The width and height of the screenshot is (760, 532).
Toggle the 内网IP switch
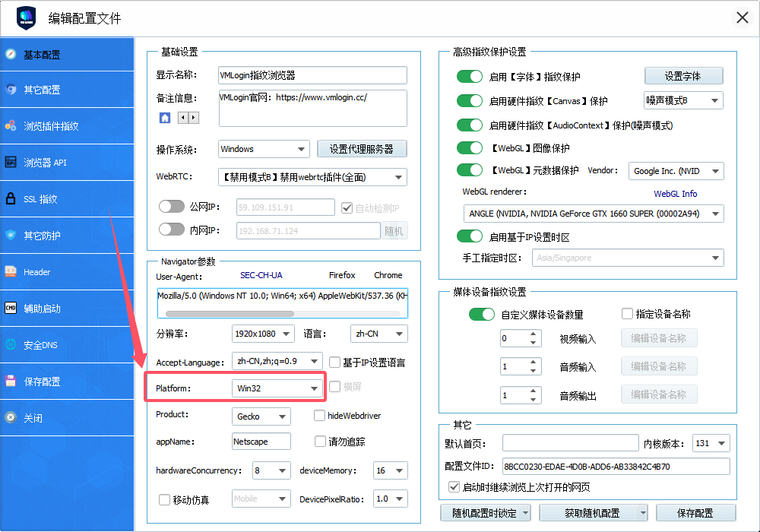[x=172, y=230]
